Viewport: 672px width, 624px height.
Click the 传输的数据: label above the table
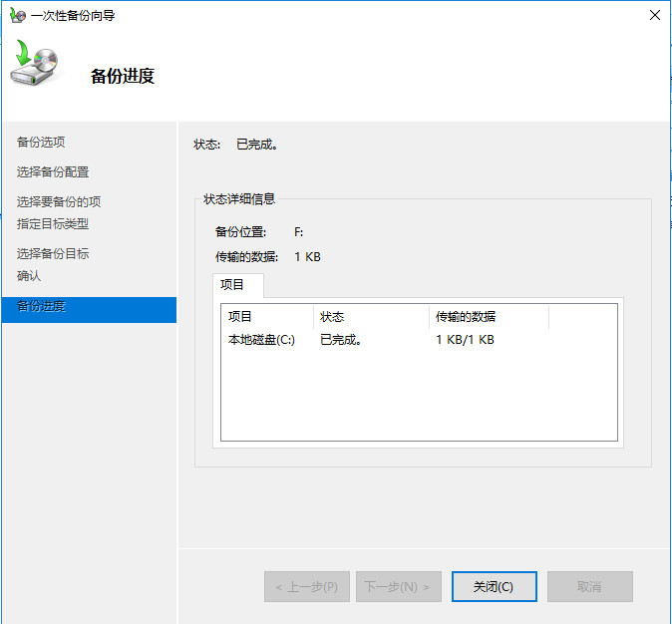point(246,257)
